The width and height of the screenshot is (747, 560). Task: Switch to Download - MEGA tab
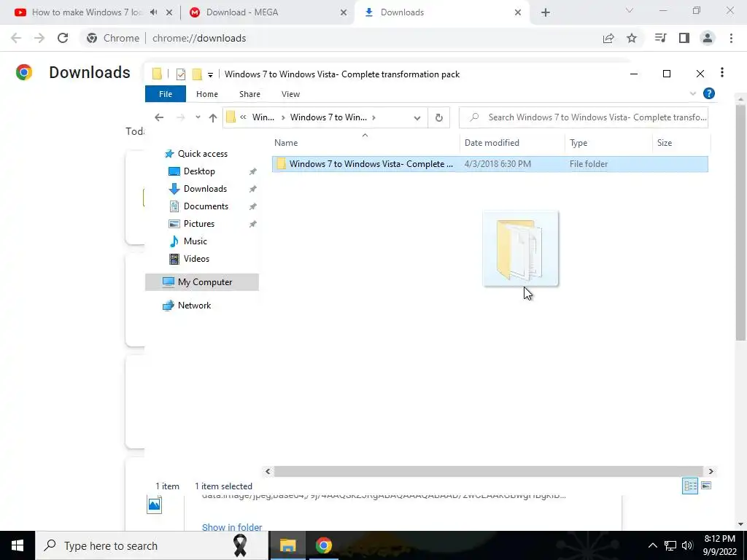pyautogui.click(x=268, y=12)
